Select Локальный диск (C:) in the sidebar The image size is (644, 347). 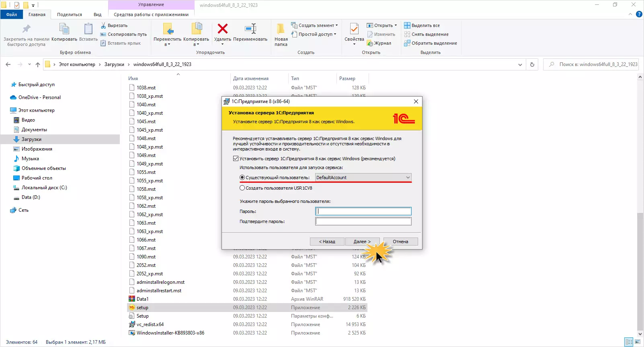(40, 188)
